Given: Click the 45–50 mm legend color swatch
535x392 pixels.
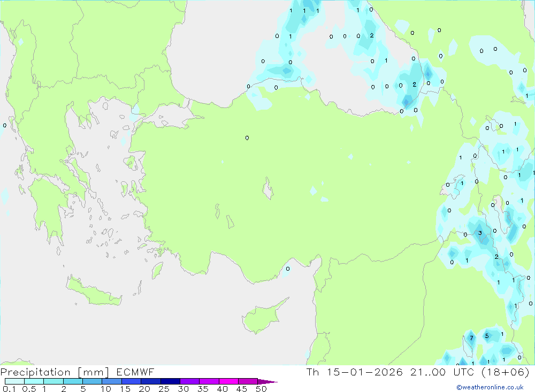Looking at the screenshot, I should click(248, 381).
